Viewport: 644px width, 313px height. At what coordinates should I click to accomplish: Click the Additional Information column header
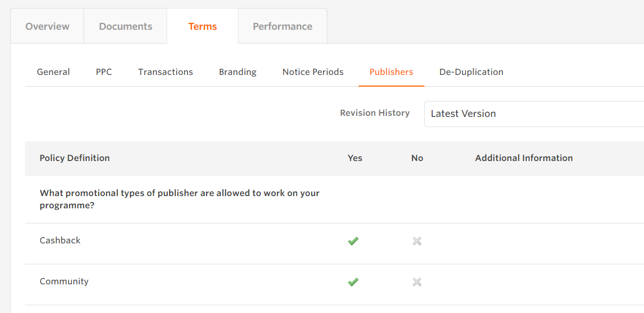coord(524,158)
